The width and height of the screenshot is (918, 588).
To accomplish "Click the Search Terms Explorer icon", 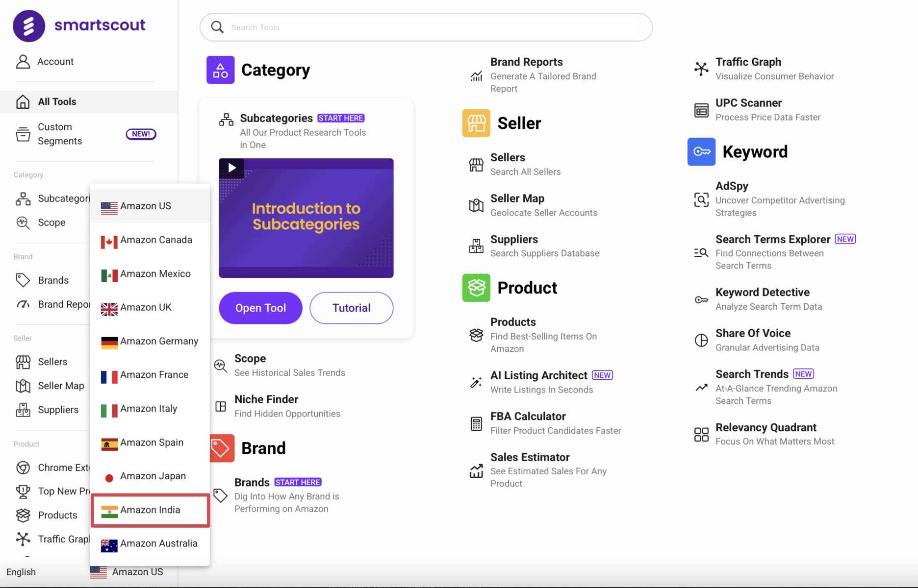I will click(x=701, y=253).
